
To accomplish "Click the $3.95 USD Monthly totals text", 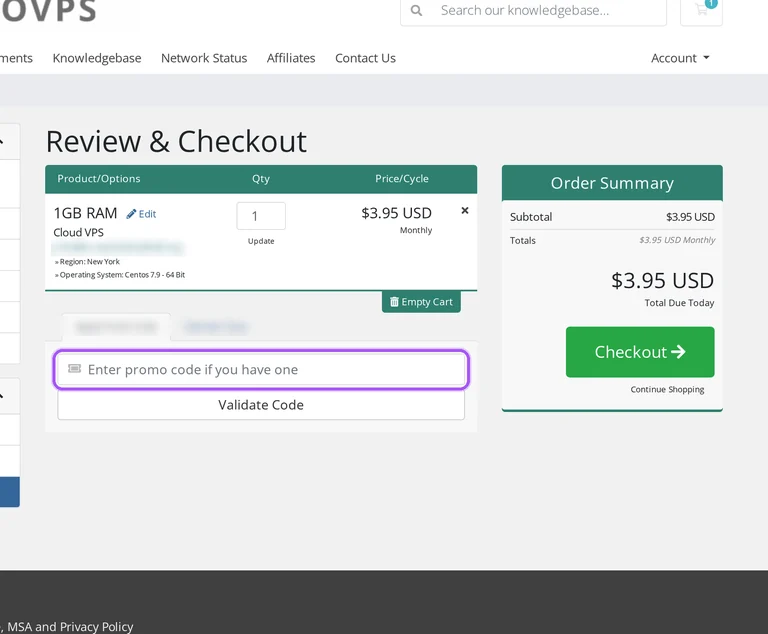I will pyautogui.click(x=677, y=240).
